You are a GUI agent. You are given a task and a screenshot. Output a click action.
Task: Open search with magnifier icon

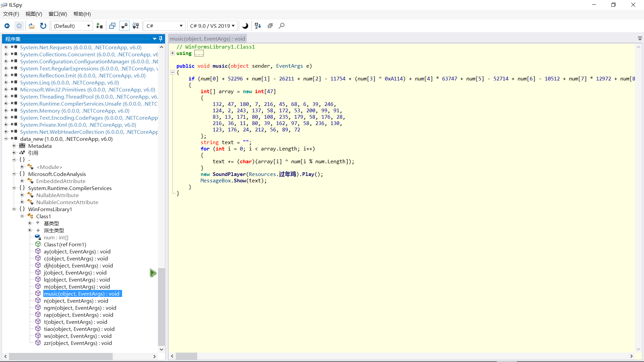[x=282, y=26]
